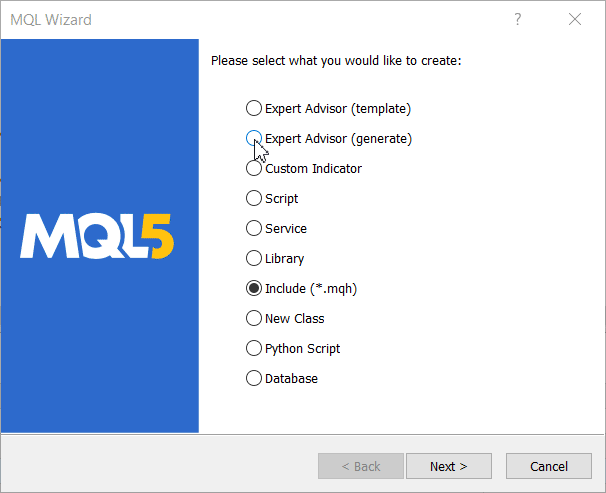Click the Next > button
Screen dimensions: 606x493
pos(449,466)
